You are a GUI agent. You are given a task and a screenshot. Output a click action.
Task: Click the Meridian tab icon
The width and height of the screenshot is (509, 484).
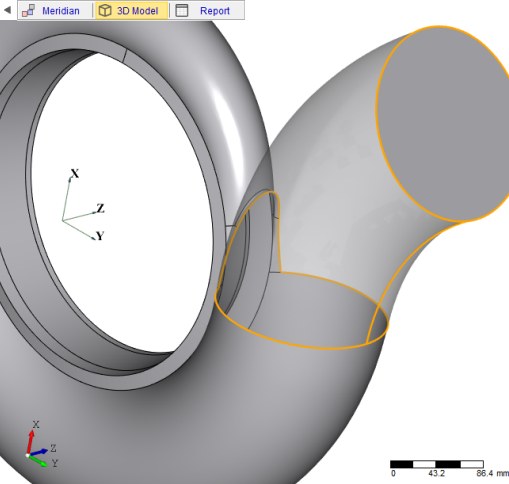click(28, 11)
